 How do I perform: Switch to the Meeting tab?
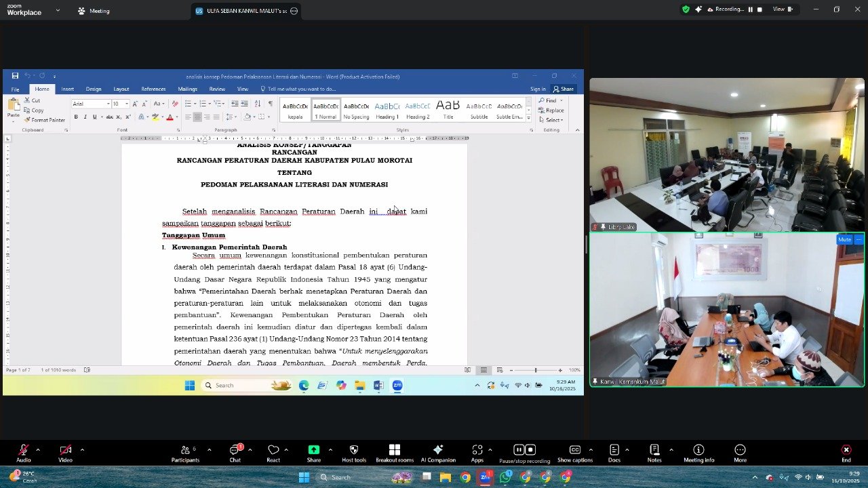click(94, 11)
